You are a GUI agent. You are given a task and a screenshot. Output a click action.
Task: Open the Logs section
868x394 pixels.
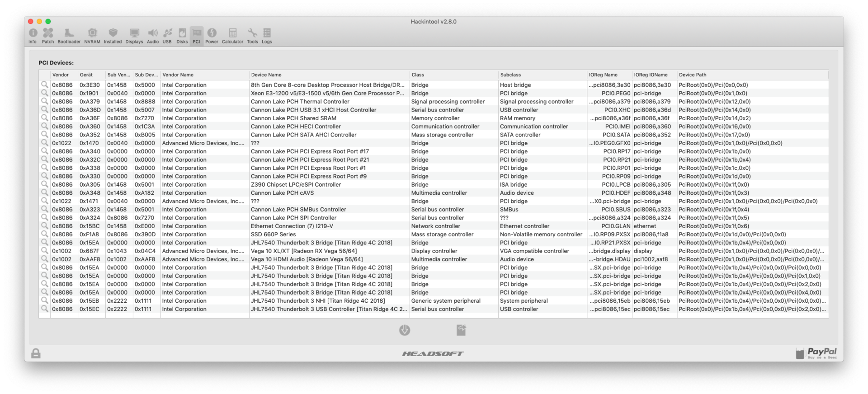click(x=267, y=36)
